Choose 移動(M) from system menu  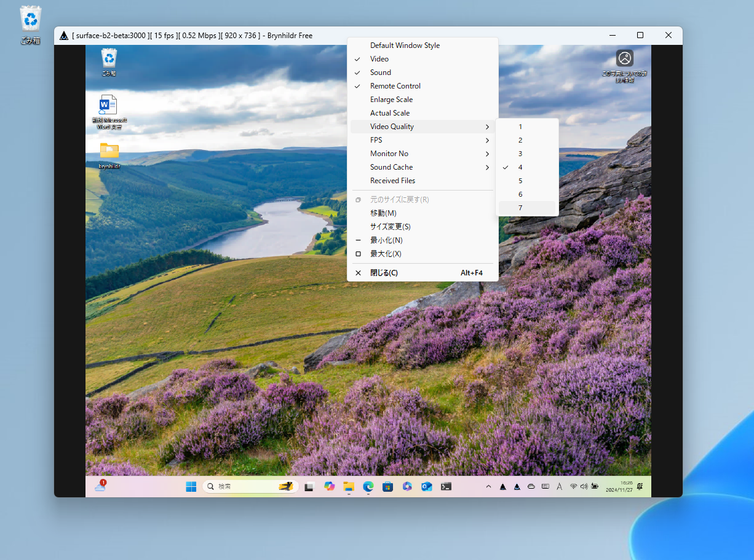[423, 213]
